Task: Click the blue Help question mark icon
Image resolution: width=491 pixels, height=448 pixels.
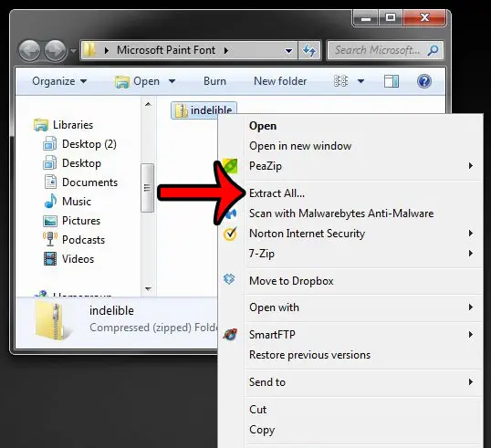Action: pyautogui.click(x=424, y=81)
